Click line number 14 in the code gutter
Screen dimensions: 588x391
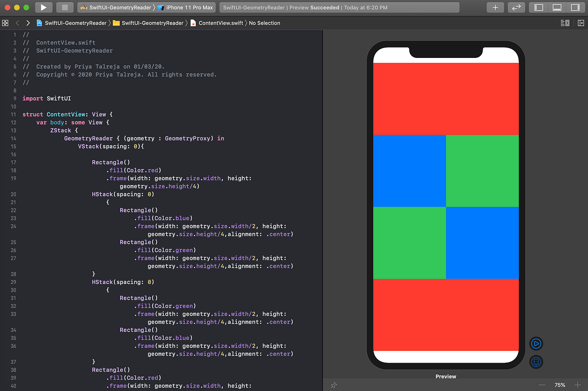pyautogui.click(x=13, y=138)
